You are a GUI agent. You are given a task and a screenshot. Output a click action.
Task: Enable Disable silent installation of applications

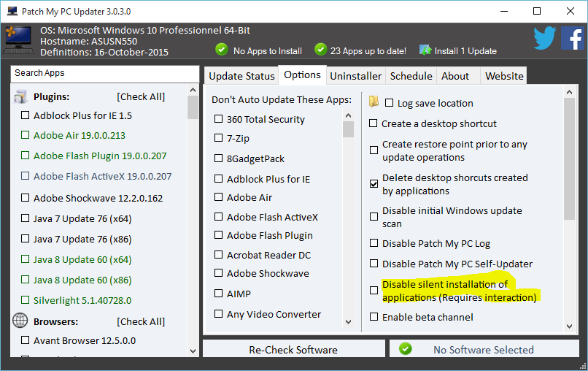point(374,290)
